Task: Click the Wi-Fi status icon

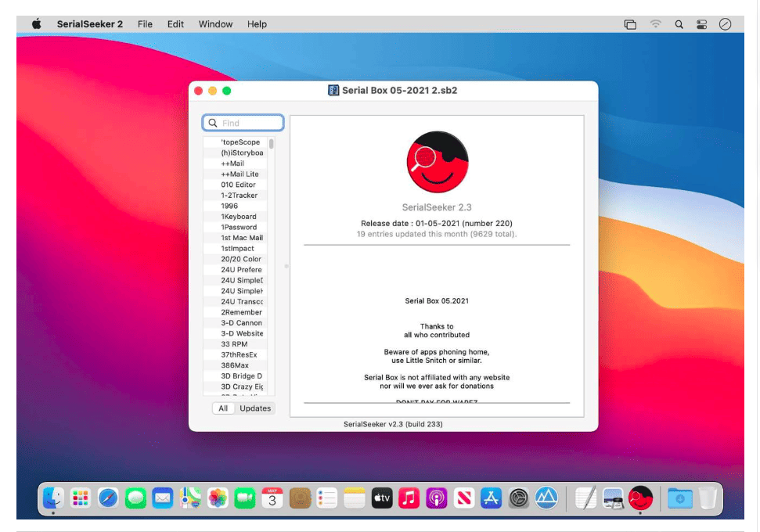Action: click(x=655, y=23)
